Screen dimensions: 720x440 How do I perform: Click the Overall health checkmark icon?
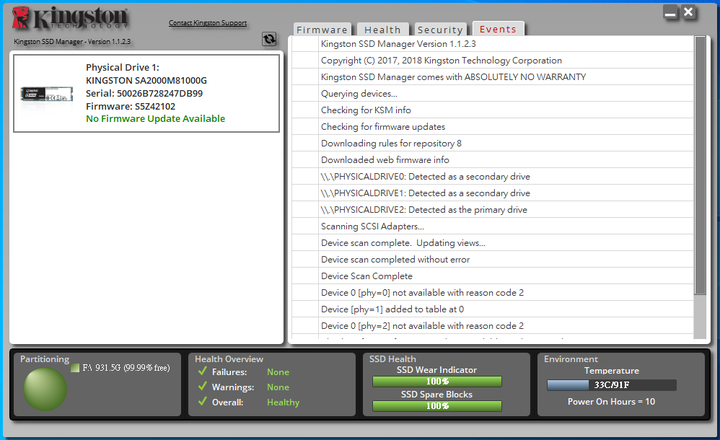202,401
